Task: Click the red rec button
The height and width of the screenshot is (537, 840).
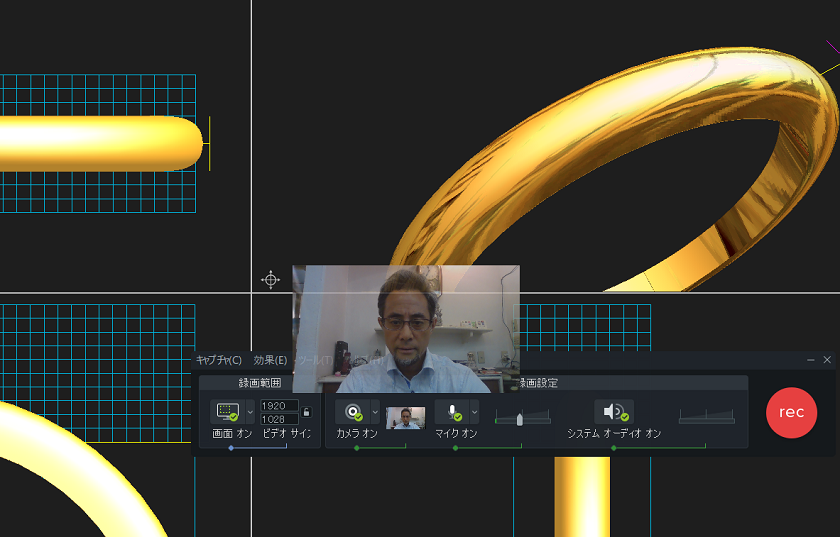Action: pyautogui.click(x=791, y=412)
